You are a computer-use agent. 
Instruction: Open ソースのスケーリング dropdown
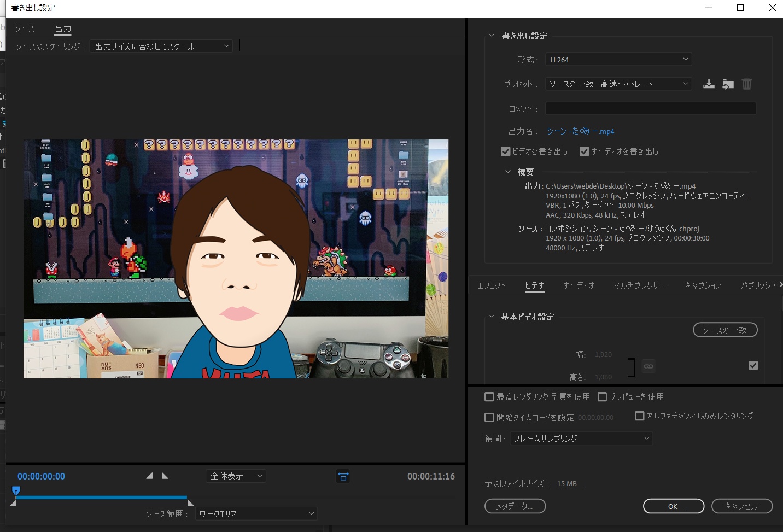coord(161,46)
